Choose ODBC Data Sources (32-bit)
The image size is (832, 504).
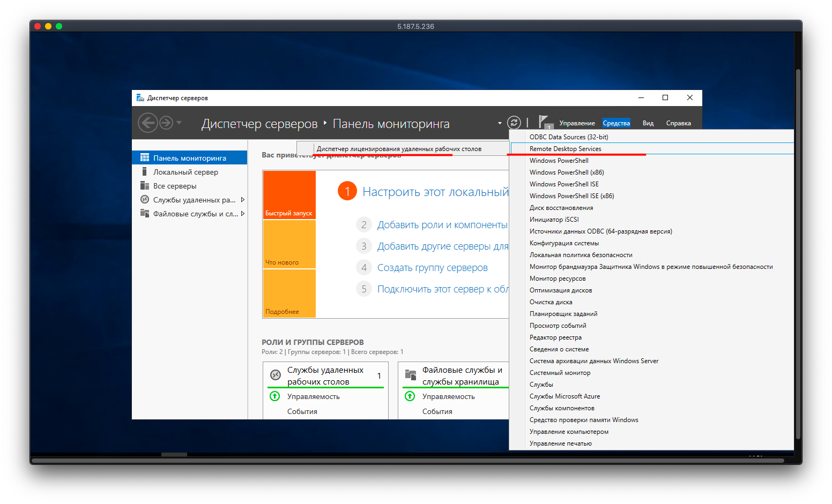pyautogui.click(x=652, y=137)
